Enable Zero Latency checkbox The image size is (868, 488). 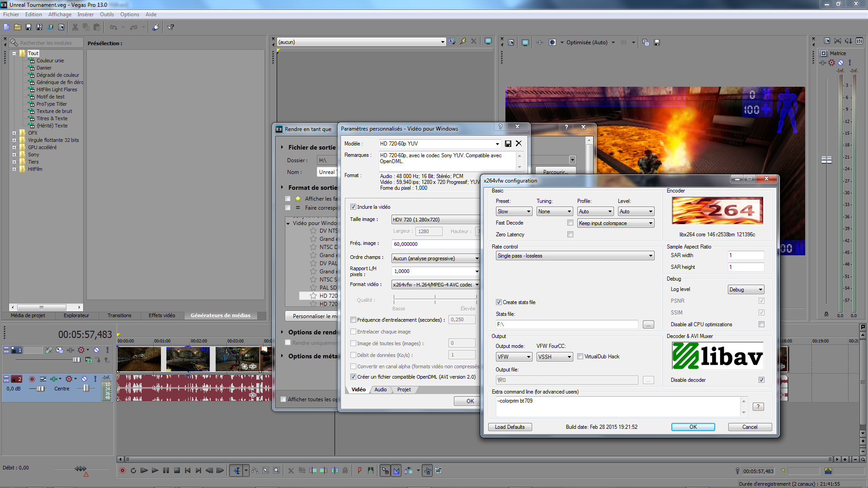click(x=570, y=235)
